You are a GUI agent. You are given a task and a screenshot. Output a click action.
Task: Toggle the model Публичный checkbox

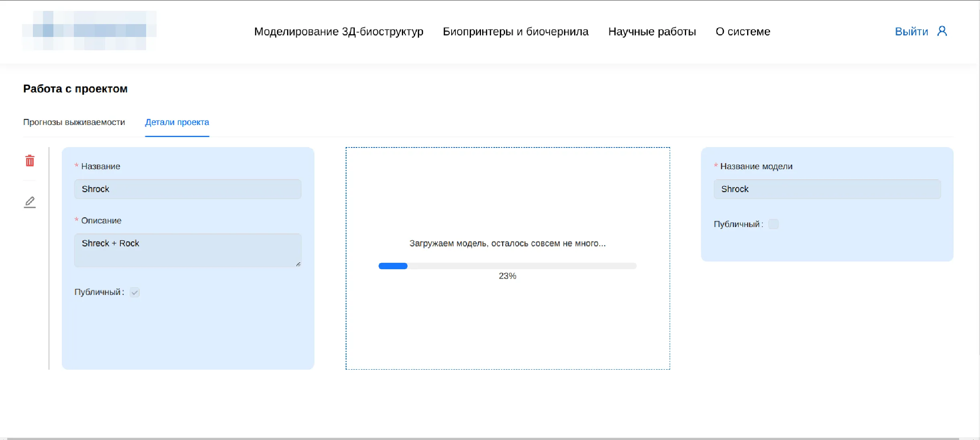click(773, 224)
